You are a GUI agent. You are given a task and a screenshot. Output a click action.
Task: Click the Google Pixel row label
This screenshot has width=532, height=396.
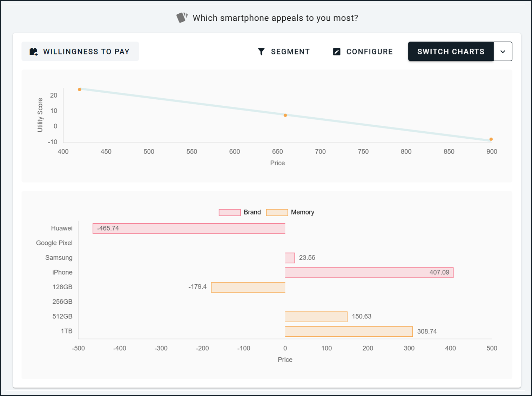pyautogui.click(x=54, y=243)
